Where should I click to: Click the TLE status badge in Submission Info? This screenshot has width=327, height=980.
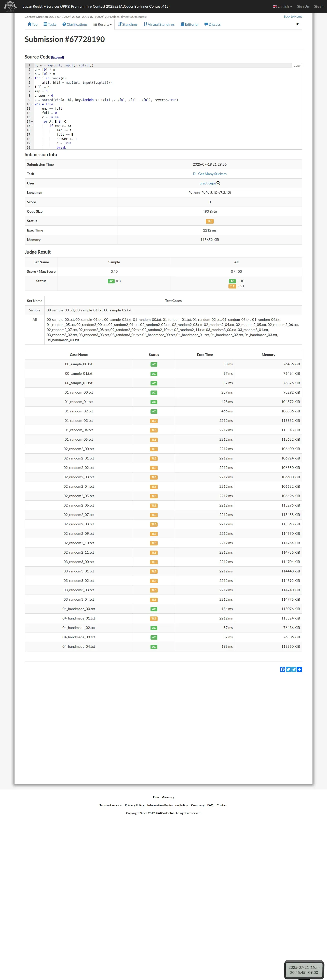(209, 221)
